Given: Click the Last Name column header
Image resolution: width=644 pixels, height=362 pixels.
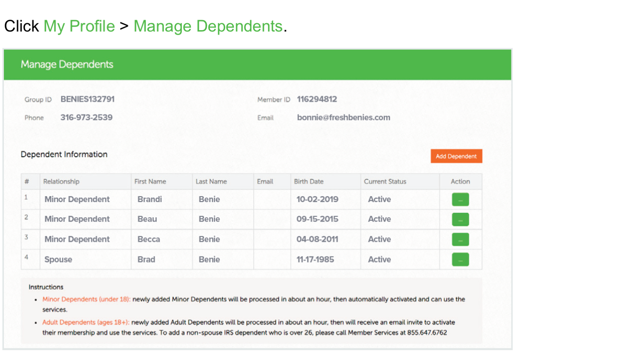Looking at the screenshot, I should point(211,182).
